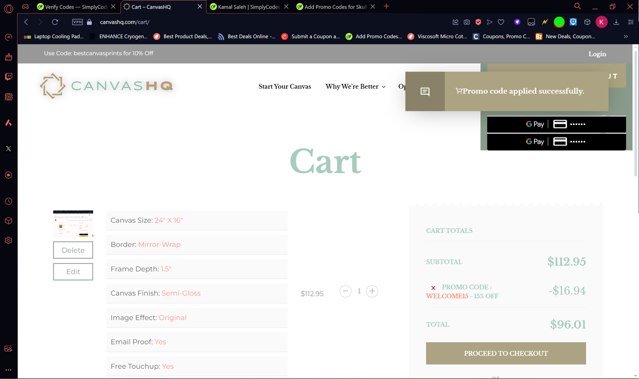Click the CanvasHQ logo
The image size is (639, 379).
point(107,86)
